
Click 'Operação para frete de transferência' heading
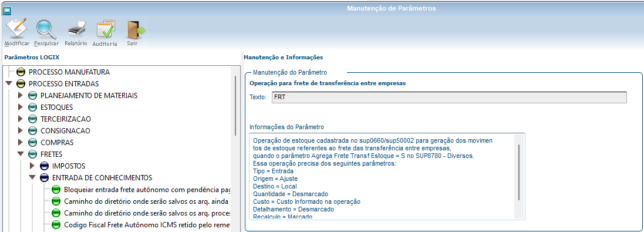tap(328, 83)
